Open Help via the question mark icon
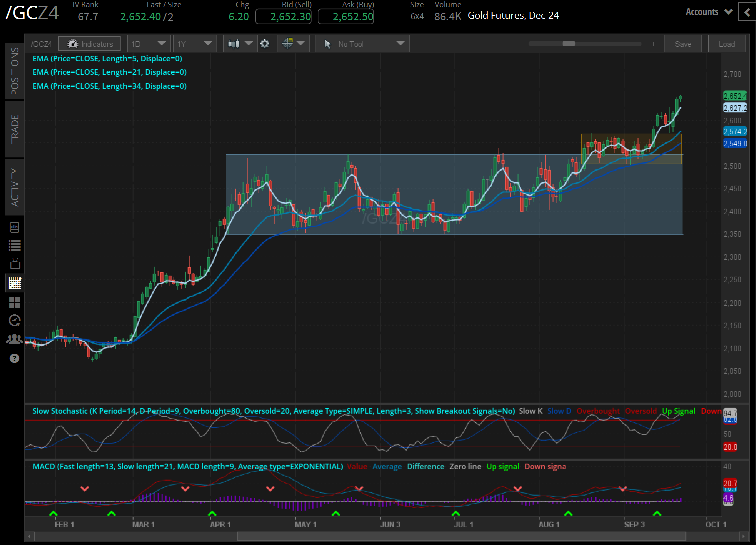Image resolution: width=756 pixels, height=545 pixels. (x=14, y=358)
